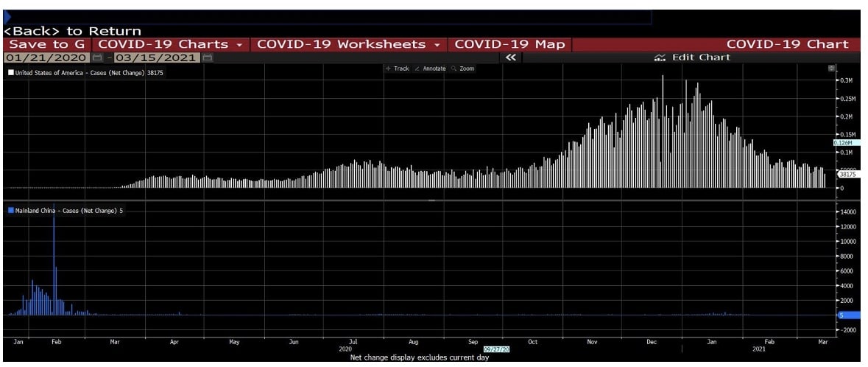Activate the Track crosshair tool
The height and width of the screenshot is (367, 868).
point(397,69)
